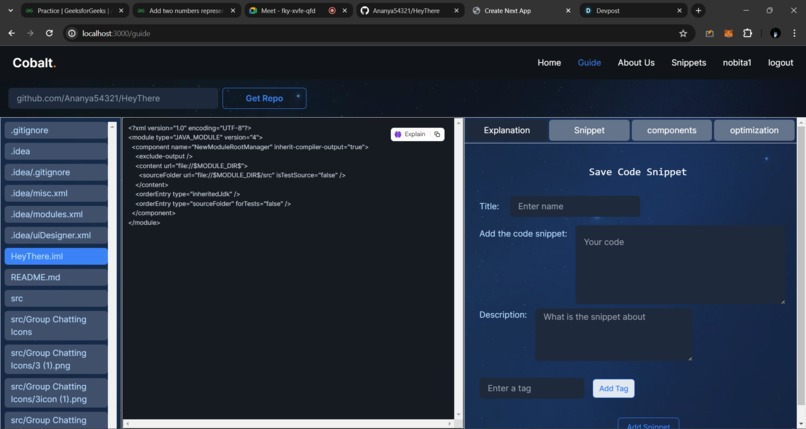Image resolution: width=806 pixels, height=429 pixels.
Task: Open the tab search dropdown chevron
Action: (x=10, y=10)
